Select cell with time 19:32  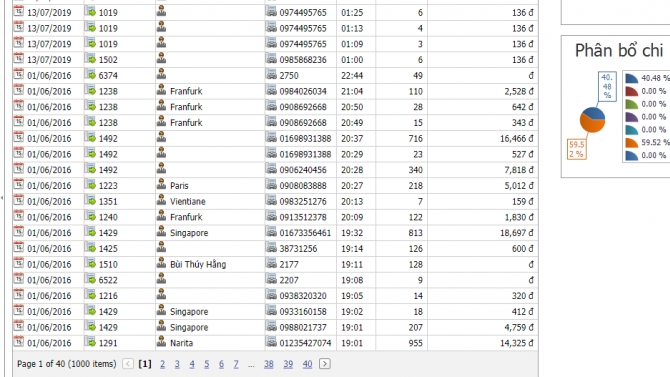[356, 233]
